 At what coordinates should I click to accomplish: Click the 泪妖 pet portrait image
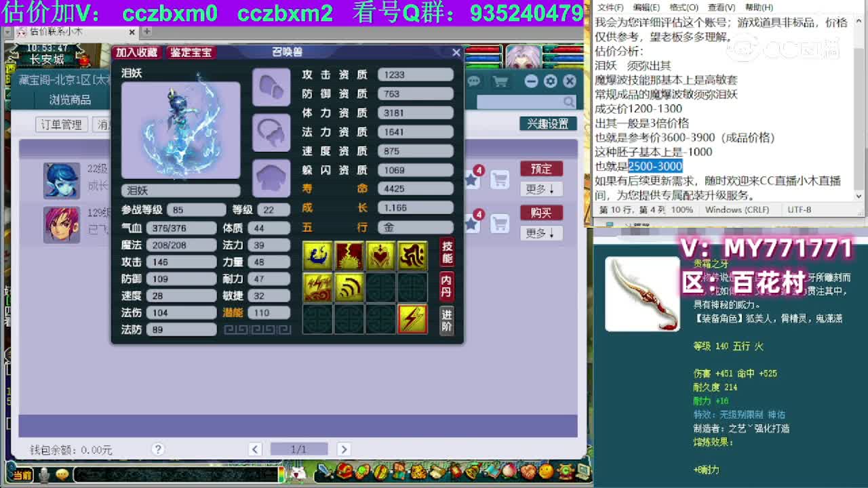pyautogui.click(x=180, y=130)
